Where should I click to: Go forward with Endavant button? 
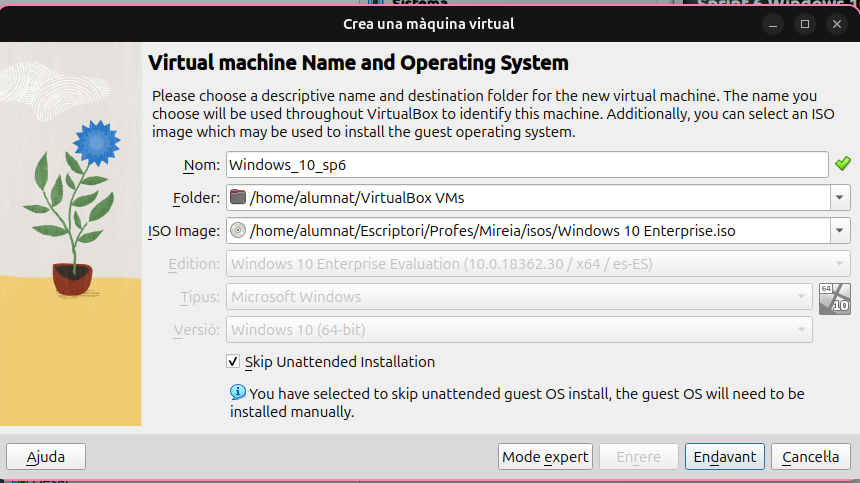(725, 457)
